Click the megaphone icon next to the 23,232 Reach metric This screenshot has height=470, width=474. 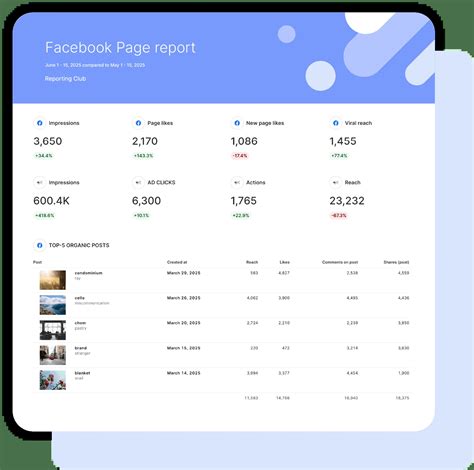[x=336, y=182]
